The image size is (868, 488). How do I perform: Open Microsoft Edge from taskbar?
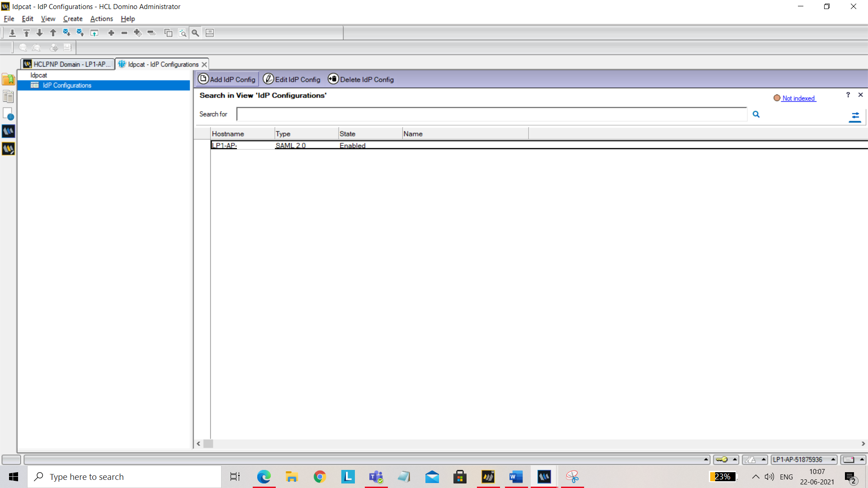coord(264,477)
